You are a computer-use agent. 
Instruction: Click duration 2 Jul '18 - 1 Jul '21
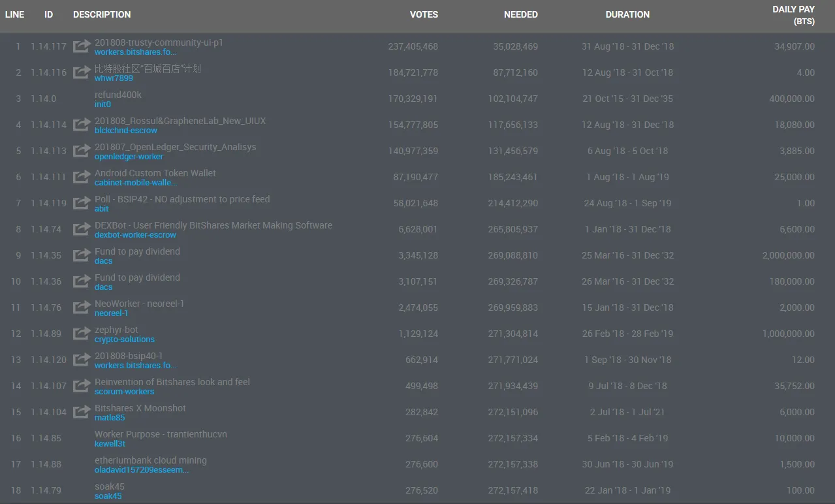coord(628,412)
